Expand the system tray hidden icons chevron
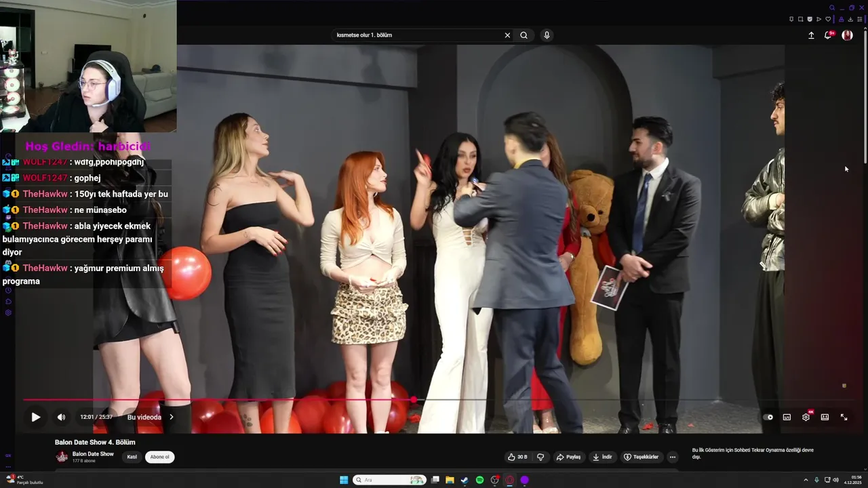This screenshot has width=868, height=488. tap(807, 480)
